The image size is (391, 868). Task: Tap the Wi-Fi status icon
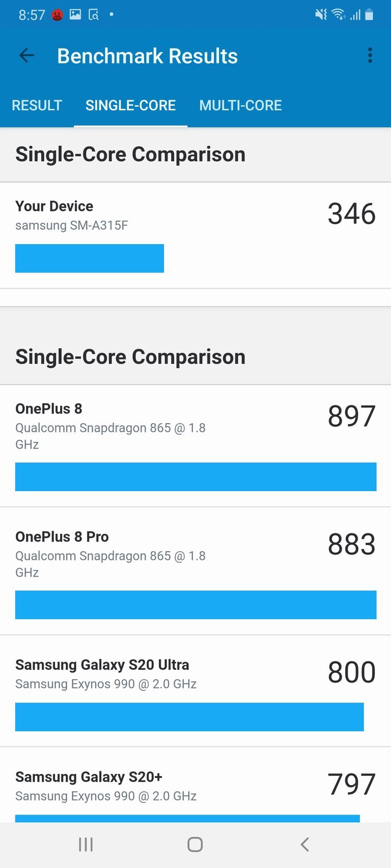[x=338, y=15]
